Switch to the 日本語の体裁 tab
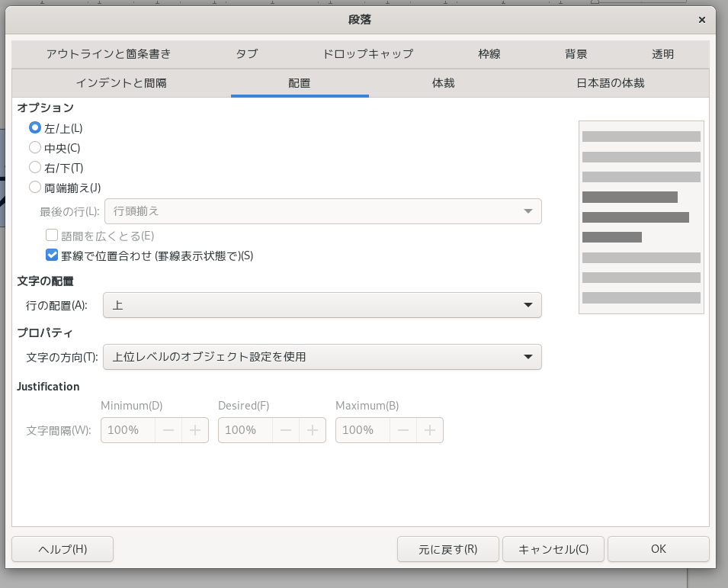Viewport: 728px width, 588px height. [x=610, y=82]
